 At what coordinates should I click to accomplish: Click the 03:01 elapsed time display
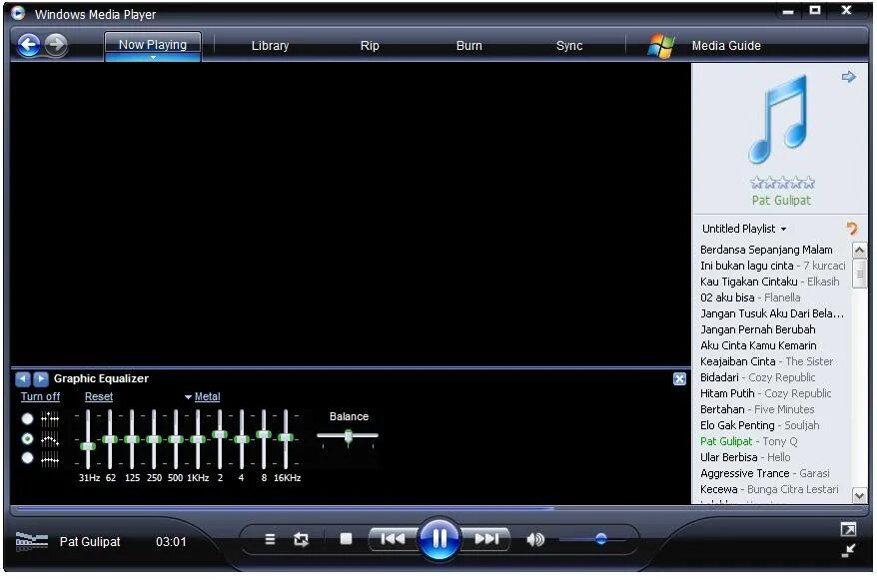171,542
